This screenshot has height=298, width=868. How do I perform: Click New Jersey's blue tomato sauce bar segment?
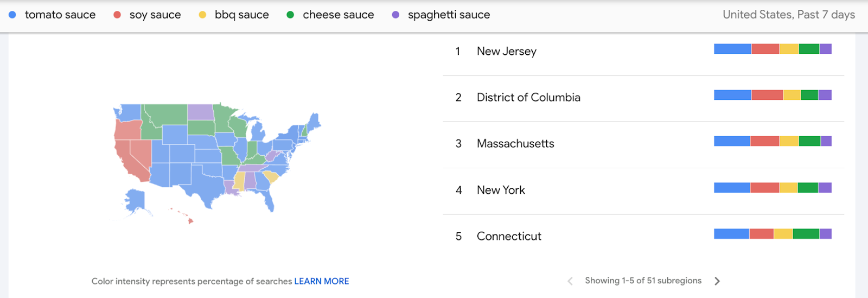pos(732,49)
